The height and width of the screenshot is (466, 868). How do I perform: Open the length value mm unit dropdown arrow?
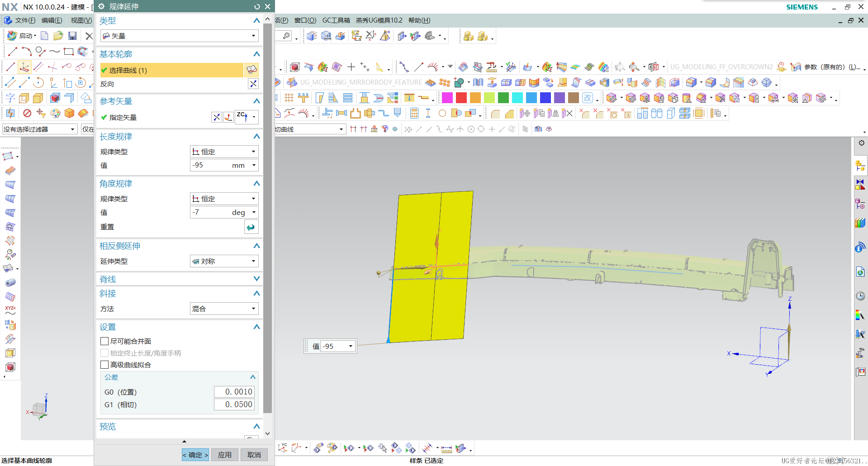254,165
